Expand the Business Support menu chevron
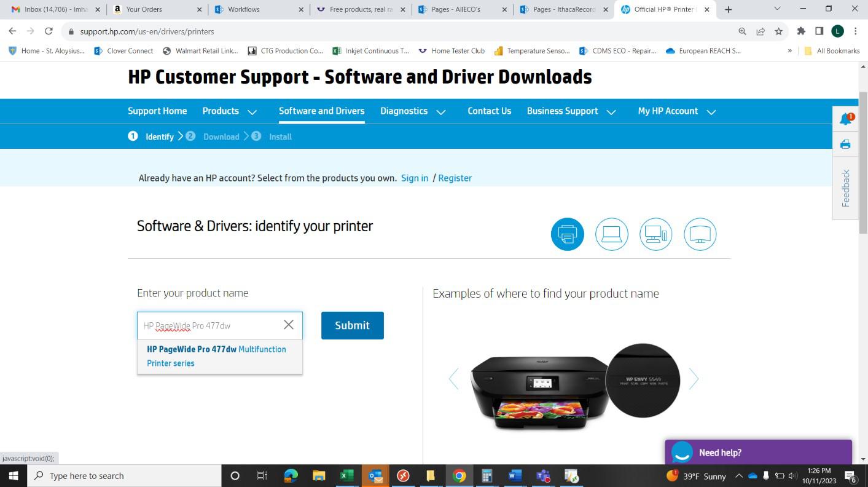Image resolution: width=868 pixels, height=487 pixels. 611,112
